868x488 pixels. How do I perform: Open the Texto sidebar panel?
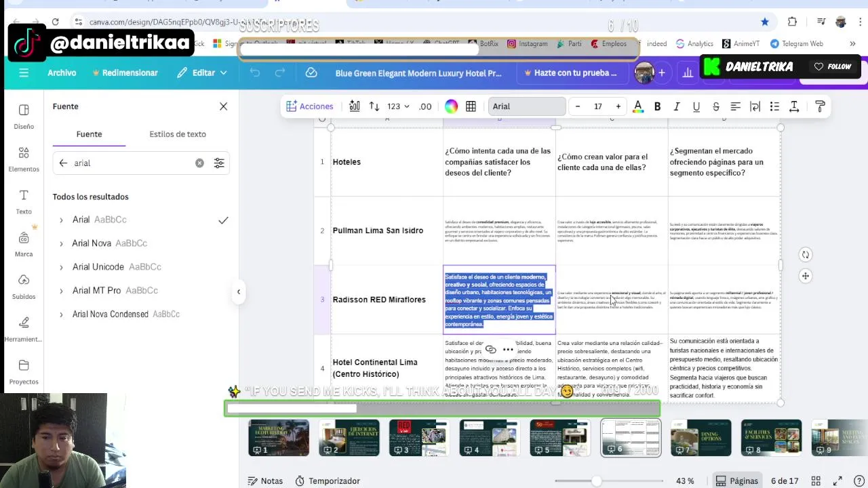pyautogui.click(x=24, y=202)
